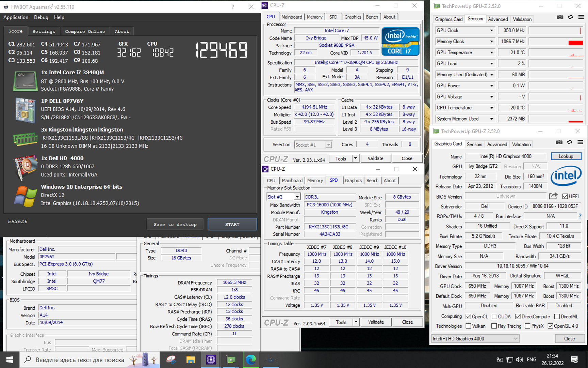Image resolution: width=588 pixels, height=368 pixels.
Task: Click the Intel logo in GPU-Z Graphics Card window
Action: [566, 176]
